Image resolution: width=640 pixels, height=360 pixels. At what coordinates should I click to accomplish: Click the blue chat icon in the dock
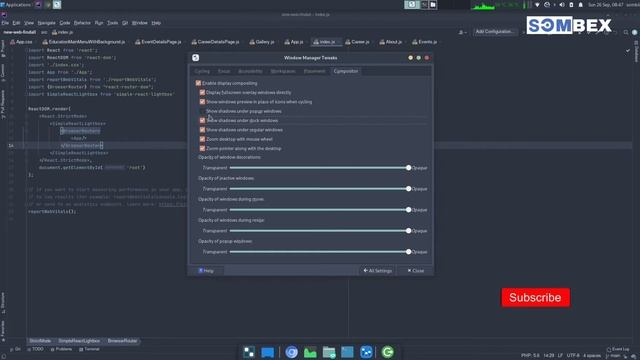(x=268, y=352)
